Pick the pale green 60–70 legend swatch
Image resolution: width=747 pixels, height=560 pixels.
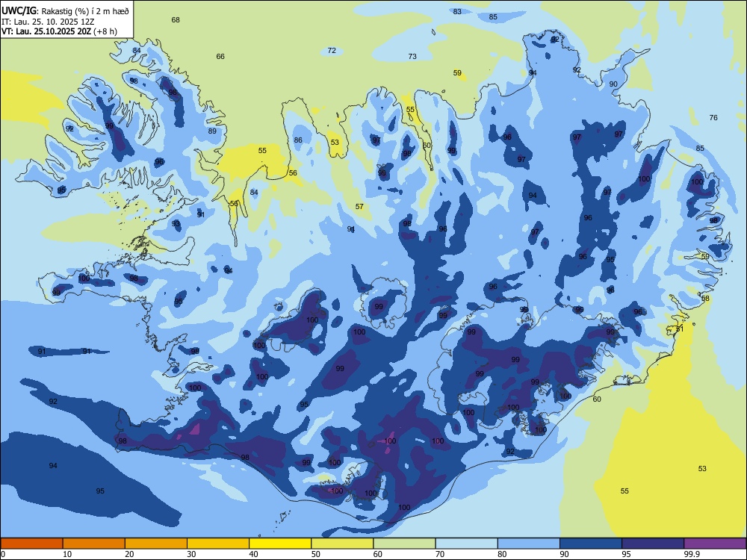click(x=404, y=544)
